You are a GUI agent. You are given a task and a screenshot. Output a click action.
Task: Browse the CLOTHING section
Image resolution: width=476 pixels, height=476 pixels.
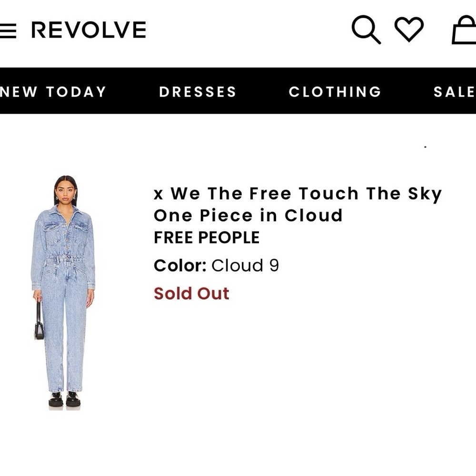(335, 91)
